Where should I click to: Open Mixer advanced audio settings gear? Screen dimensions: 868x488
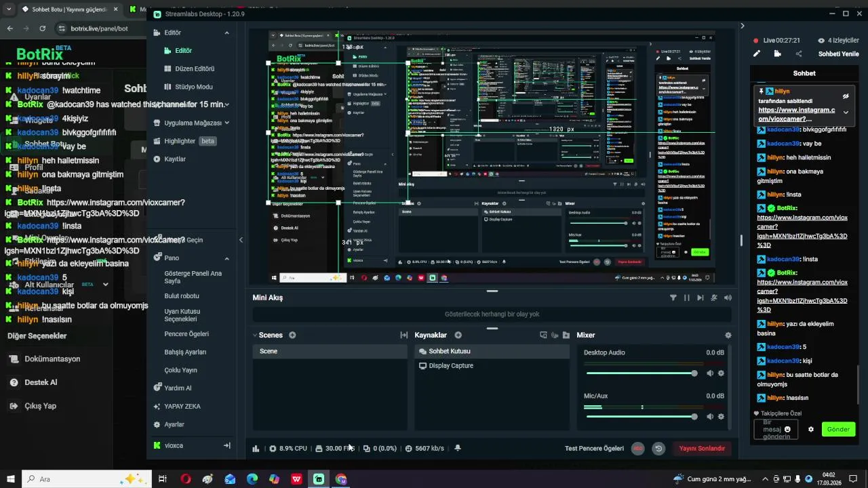[728, 335]
